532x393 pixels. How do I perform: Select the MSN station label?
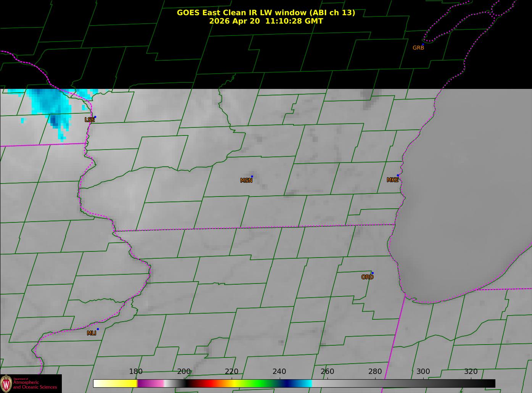coord(246,180)
